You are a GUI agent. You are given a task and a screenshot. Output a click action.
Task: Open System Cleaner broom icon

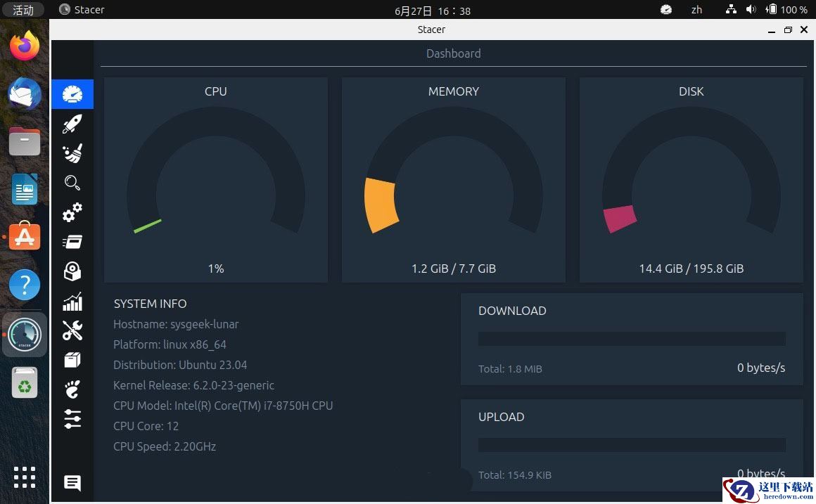click(x=72, y=153)
